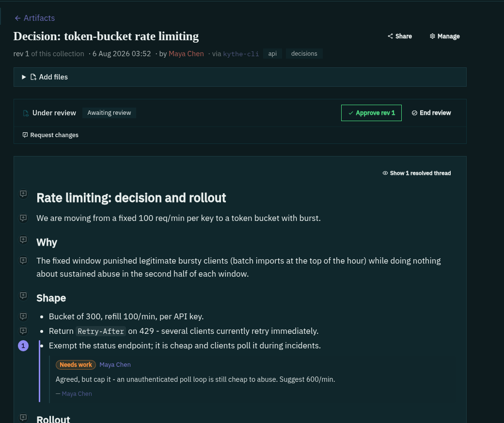Comment on the 'Return Retry-After' bullet

[23, 331]
